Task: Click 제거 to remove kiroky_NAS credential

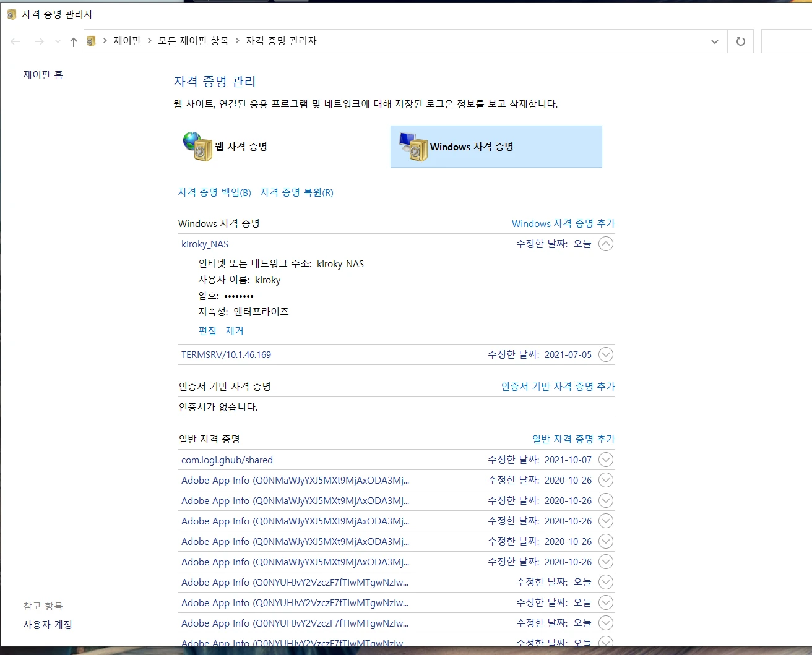Action: (x=235, y=330)
